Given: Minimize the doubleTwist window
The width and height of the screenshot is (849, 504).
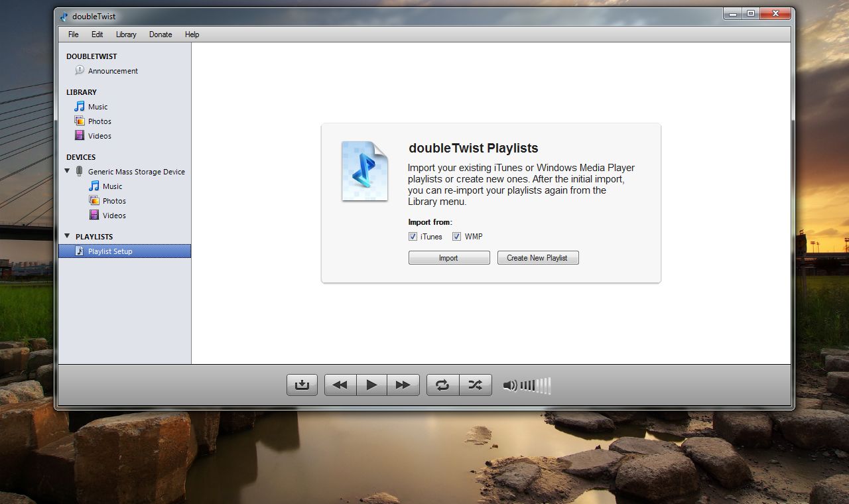Looking at the screenshot, I should [732, 13].
